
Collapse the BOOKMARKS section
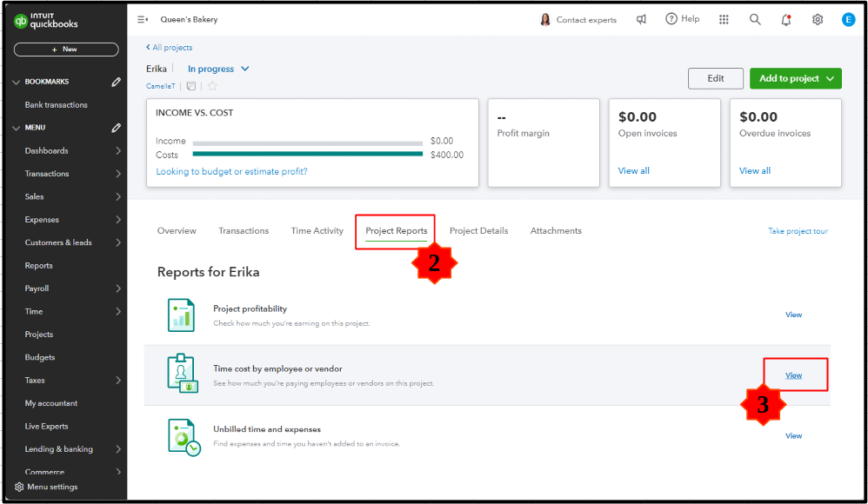point(16,82)
